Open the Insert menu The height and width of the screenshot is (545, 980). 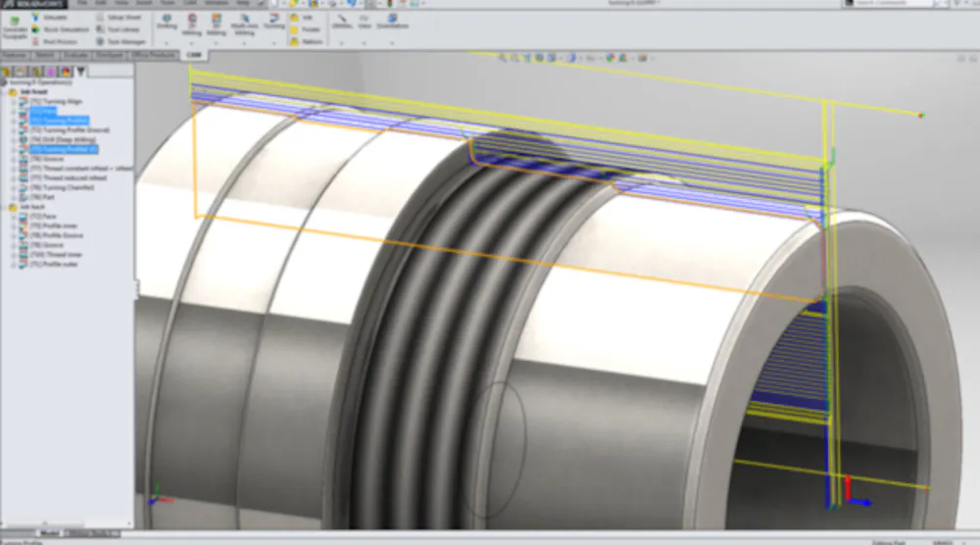coord(144,3)
